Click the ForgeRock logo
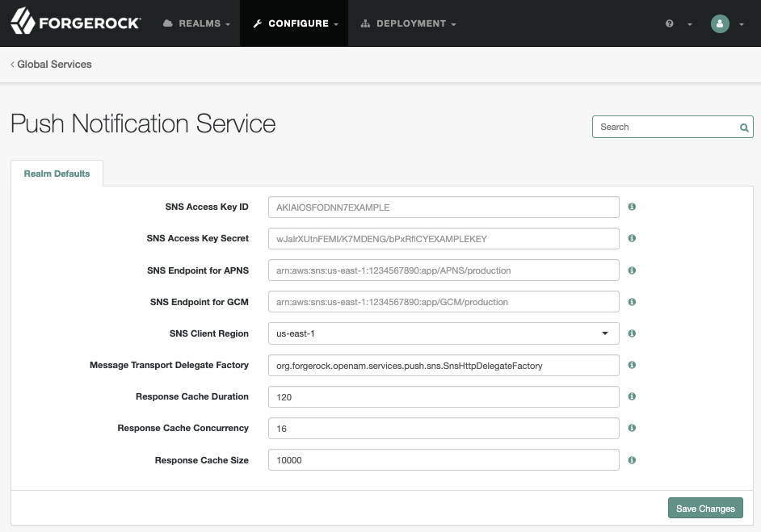This screenshot has height=532, width=761. coord(75,23)
